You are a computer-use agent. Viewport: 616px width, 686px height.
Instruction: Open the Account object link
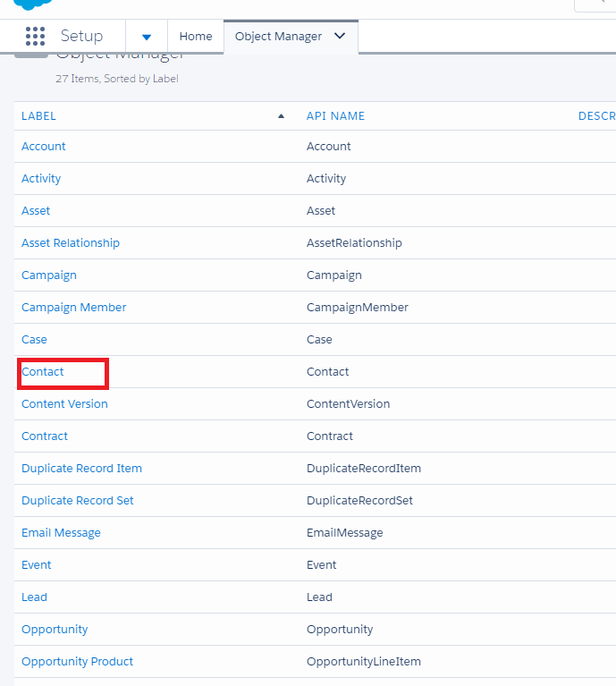(x=44, y=147)
